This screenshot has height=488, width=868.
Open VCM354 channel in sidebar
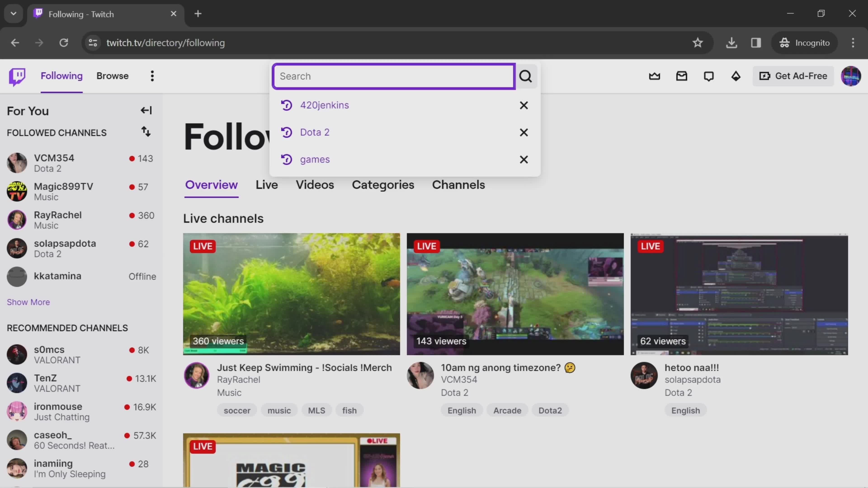pyautogui.click(x=81, y=163)
